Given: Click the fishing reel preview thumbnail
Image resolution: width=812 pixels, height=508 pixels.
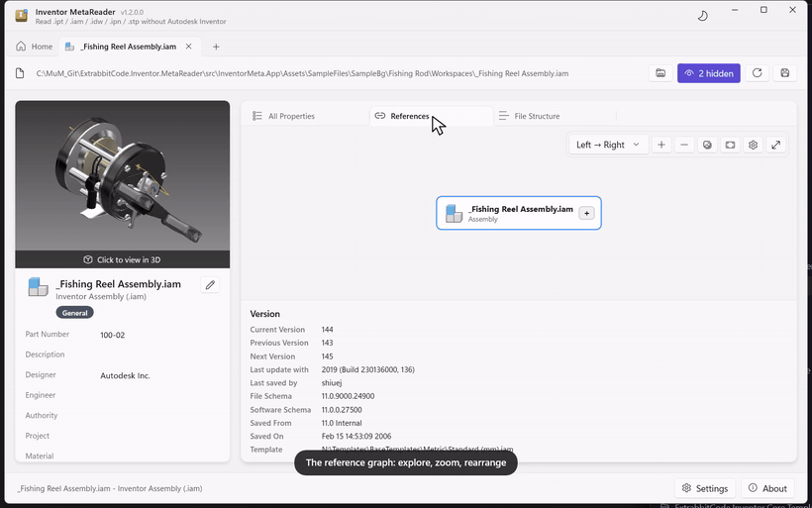Looking at the screenshot, I should [x=122, y=176].
